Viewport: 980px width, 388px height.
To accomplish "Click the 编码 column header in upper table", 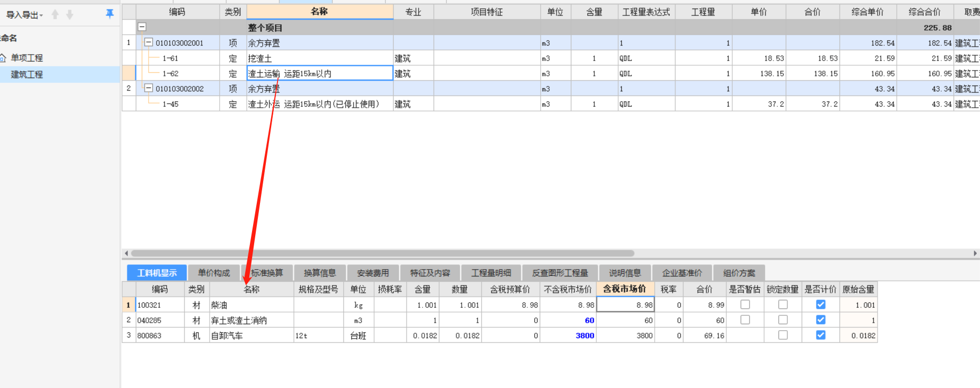I will pyautogui.click(x=177, y=12).
